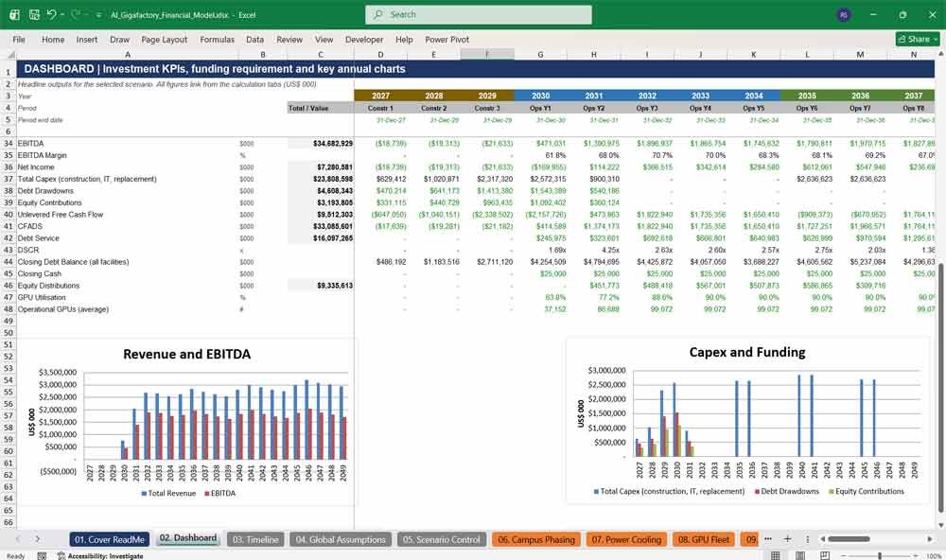Image resolution: width=946 pixels, height=560 pixels.
Task: Open the Formulas ribbon tab
Action: (x=218, y=39)
